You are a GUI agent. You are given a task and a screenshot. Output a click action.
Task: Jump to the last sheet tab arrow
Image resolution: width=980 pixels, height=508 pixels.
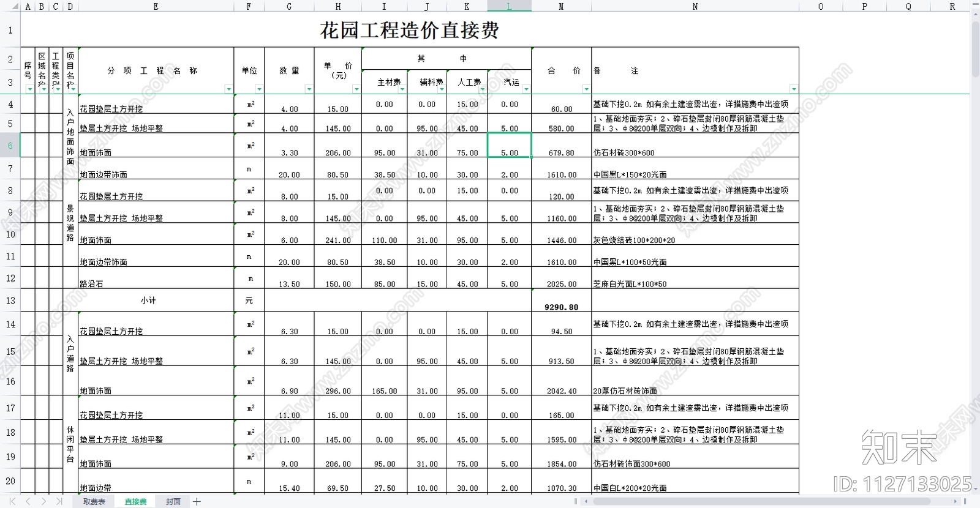pyautogui.click(x=59, y=501)
